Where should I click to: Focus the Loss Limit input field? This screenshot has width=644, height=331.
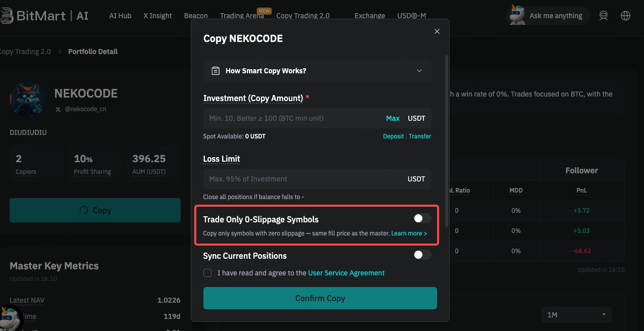[317, 179]
